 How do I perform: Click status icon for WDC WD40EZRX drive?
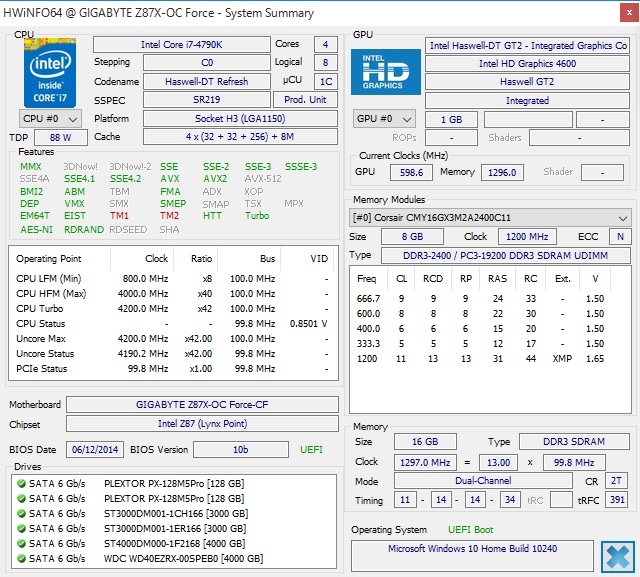pyautogui.click(x=20, y=557)
